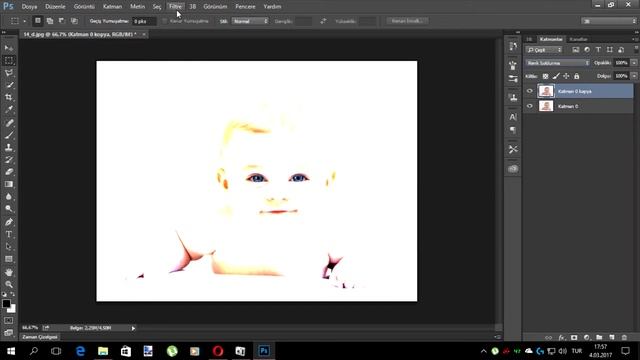Enable the type layer filter
The image size is (640, 360).
[598, 50]
